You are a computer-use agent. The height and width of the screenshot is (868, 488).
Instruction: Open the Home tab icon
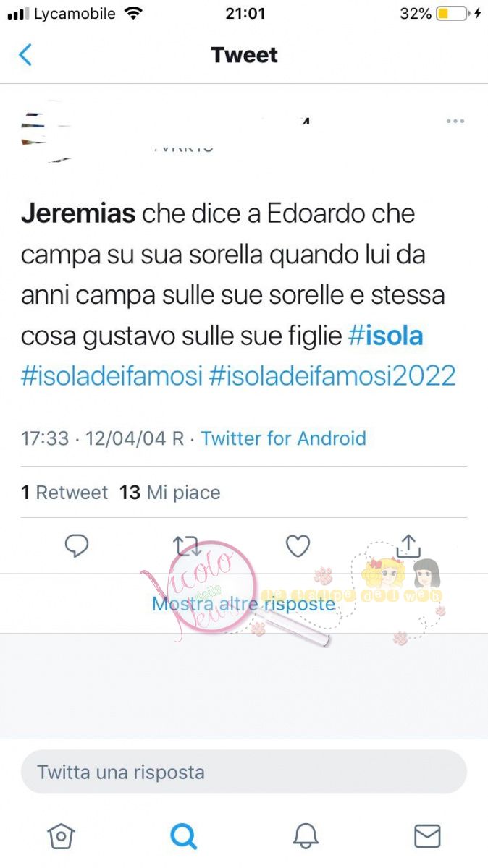click(x=62, y=835)
